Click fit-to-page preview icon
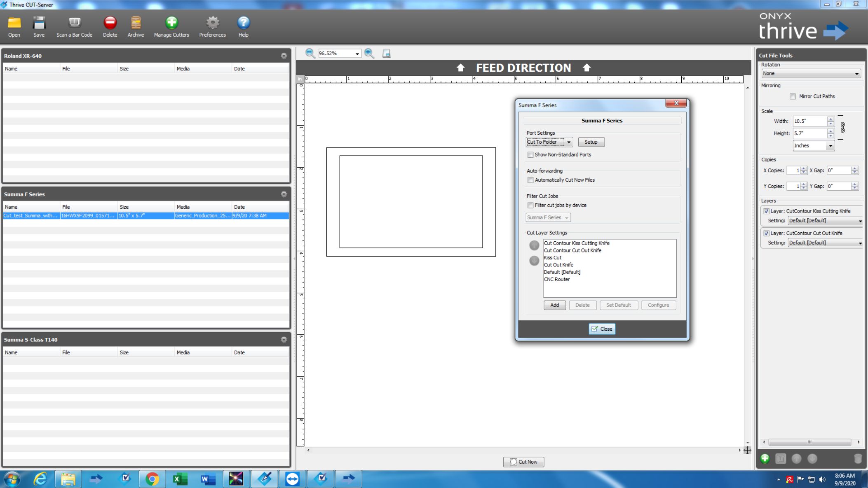Screen dimensions: 868x488 [x=386, y=53]
